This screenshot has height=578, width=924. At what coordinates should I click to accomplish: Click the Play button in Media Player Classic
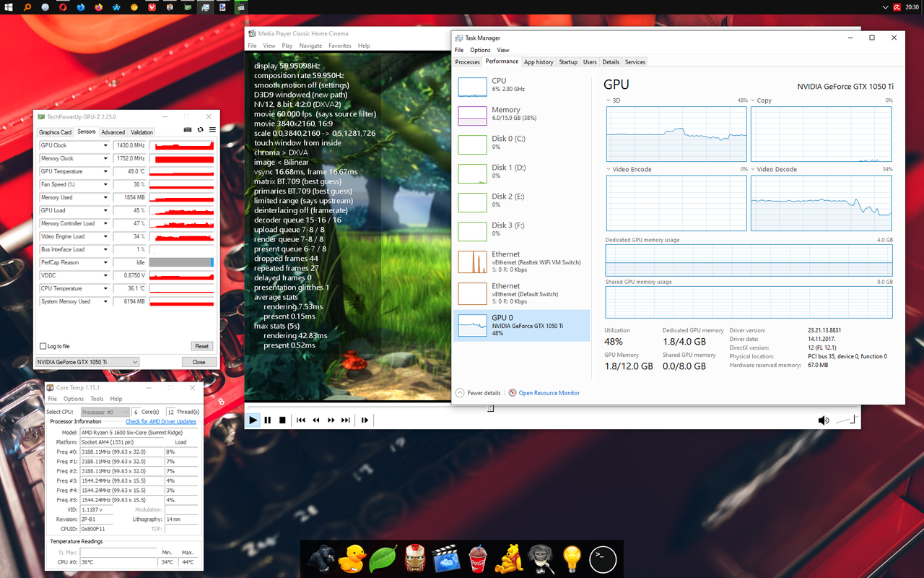(x=253, y=420)
